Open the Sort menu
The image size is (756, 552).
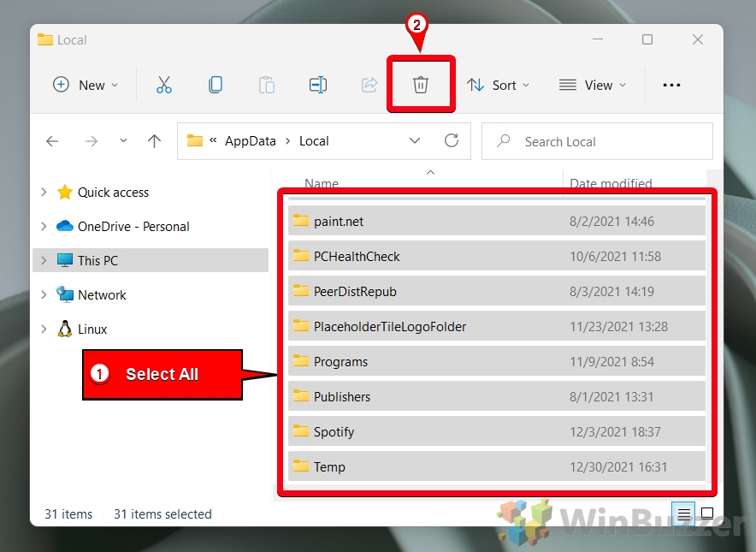tap(499, 85)
